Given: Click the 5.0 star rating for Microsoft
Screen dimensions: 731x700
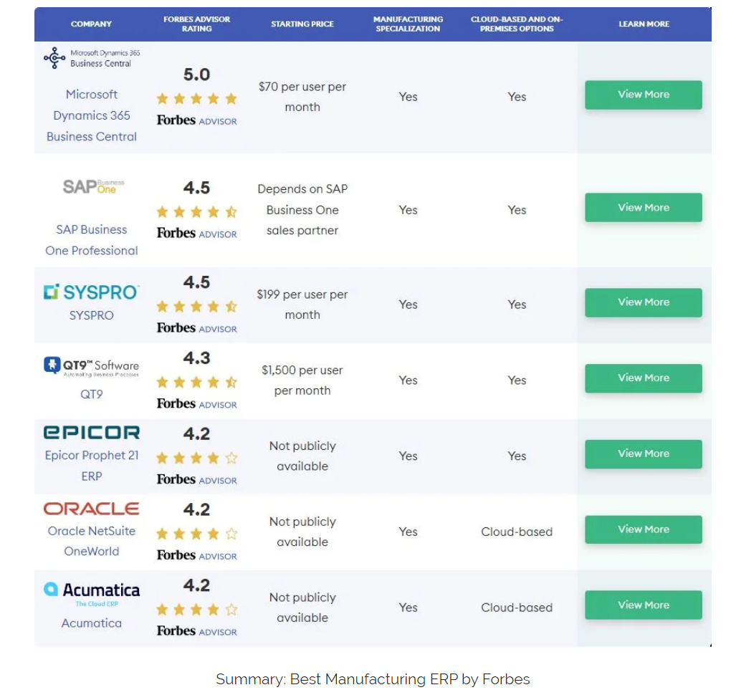Looking at the screenshot, I should pyautogui.click(x=196, y=99).
